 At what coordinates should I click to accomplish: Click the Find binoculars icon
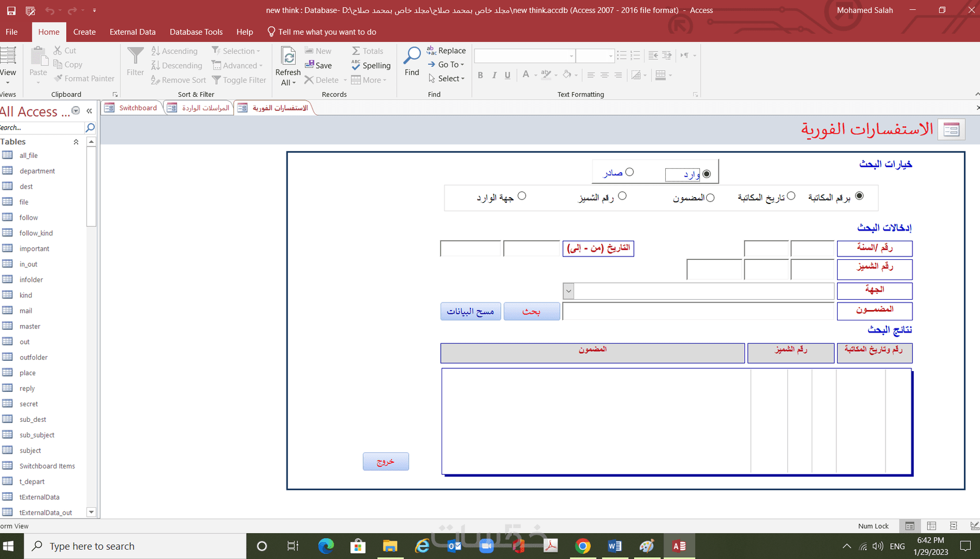coord(412,56)
